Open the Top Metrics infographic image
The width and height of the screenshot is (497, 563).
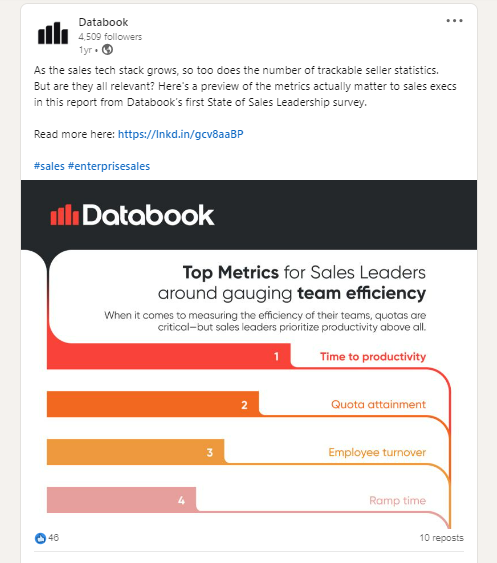click(249, 354)
